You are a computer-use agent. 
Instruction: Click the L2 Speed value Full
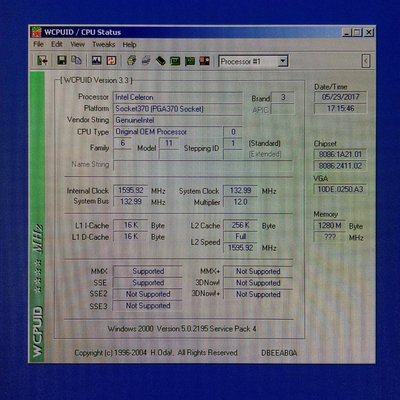click(240, 236)
